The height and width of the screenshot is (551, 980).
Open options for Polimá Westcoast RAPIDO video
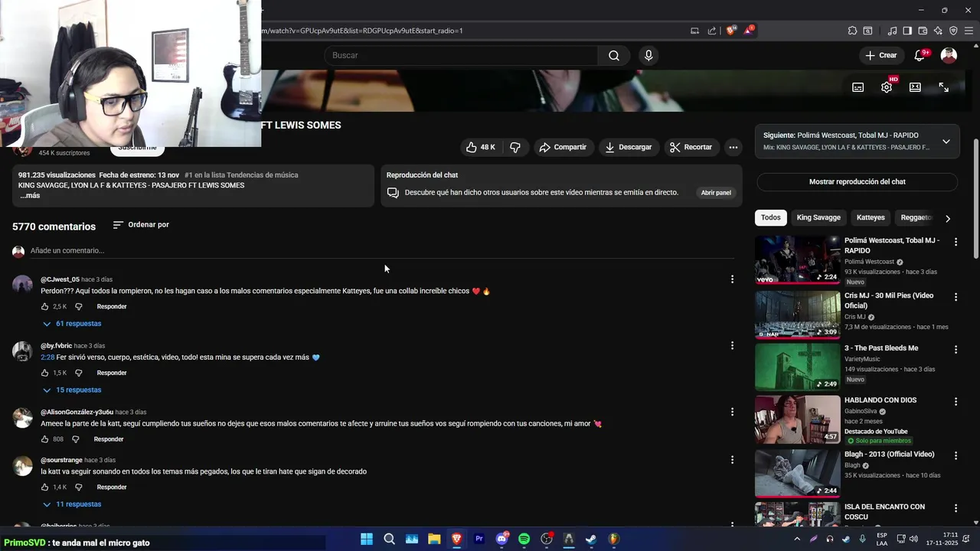pos(955,242)
